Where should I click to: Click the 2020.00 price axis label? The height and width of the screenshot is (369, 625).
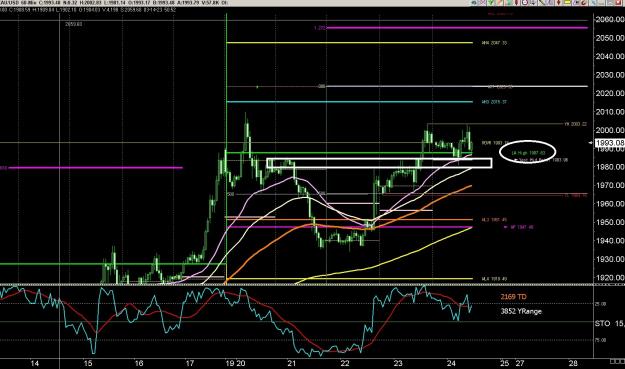point(610,93)
